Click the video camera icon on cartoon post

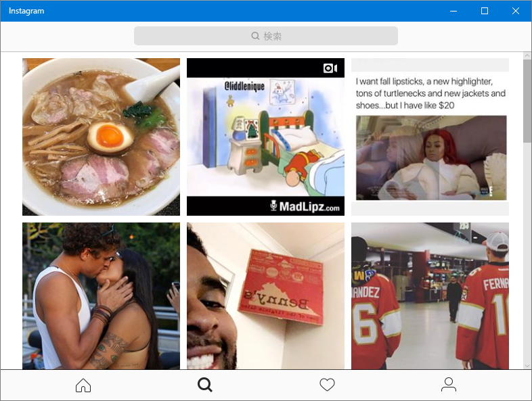pyautogui.click(x=330, y=68)
